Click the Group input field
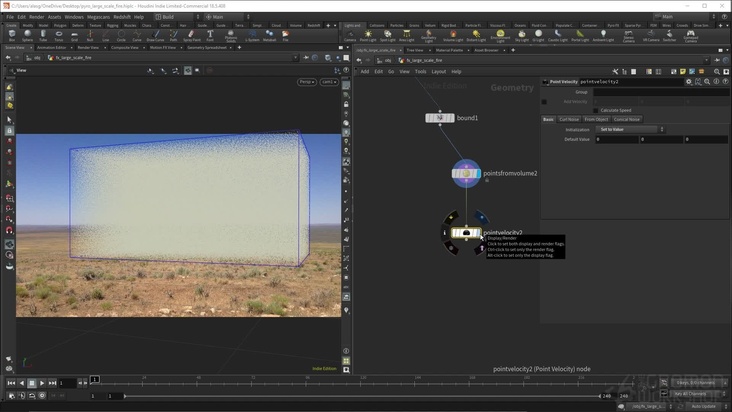 [x=660, y=92]
